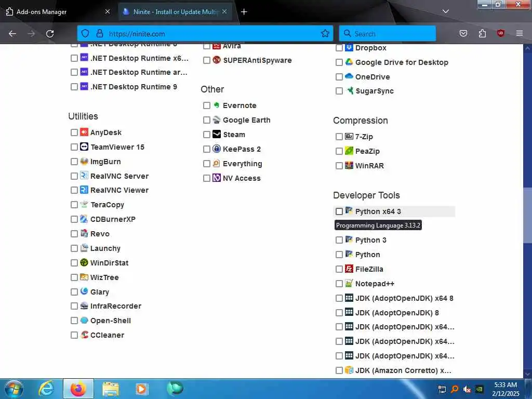Viewport: 532px width, 399px height.
Task: Close the Add-ons Manager tab
Action: [107, 11]
